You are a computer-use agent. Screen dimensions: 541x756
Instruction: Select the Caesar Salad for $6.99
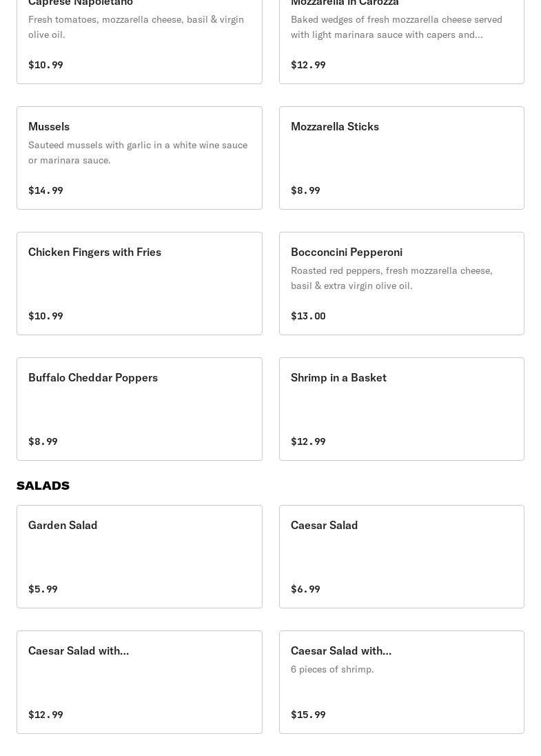[x=401, y=557]
